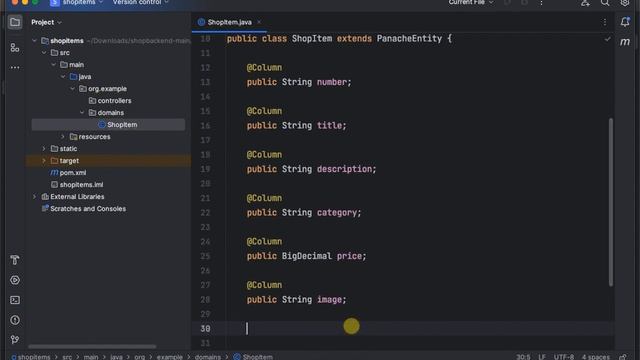Screen dimensions: 640x360
Task: Open the Problems tool window
Action: click(x=15, y=320)
